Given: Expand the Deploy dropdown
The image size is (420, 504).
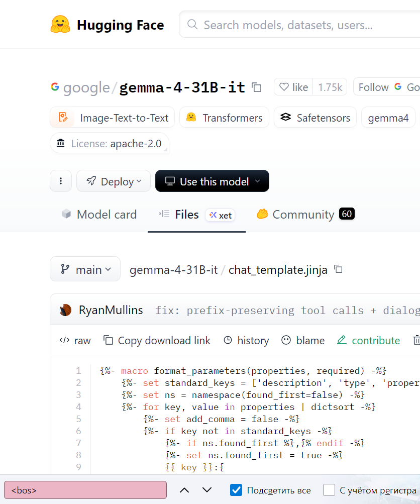Looking at the screenshot, I should point(114,181).
